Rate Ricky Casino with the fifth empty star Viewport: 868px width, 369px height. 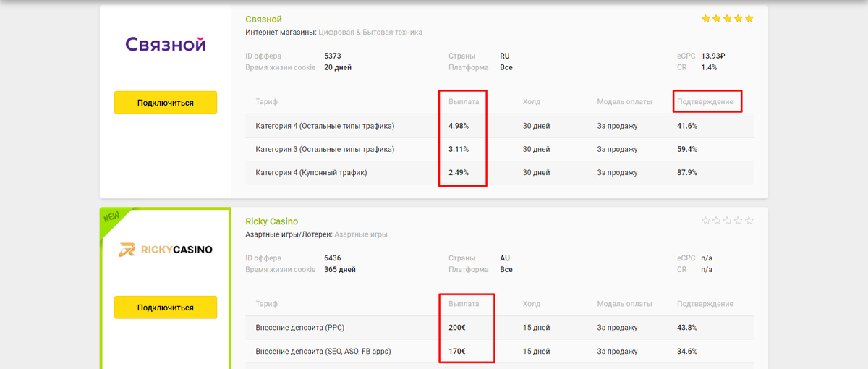pos(749,221)
